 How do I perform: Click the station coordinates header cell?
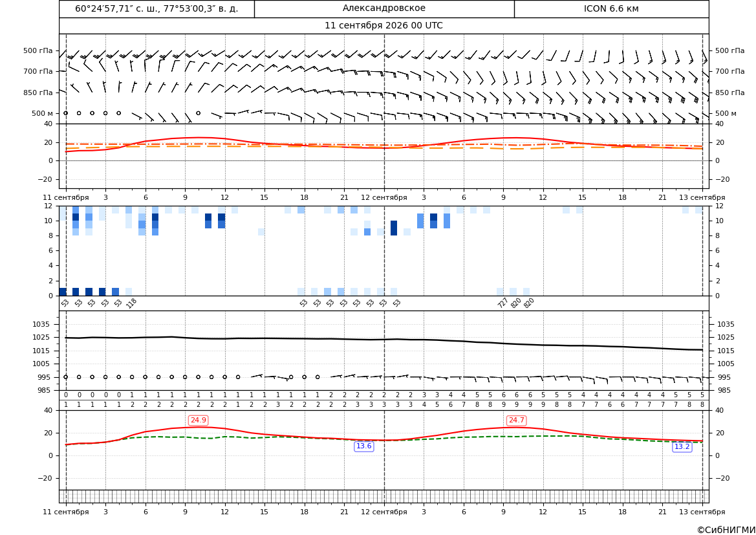click(157, 8)
